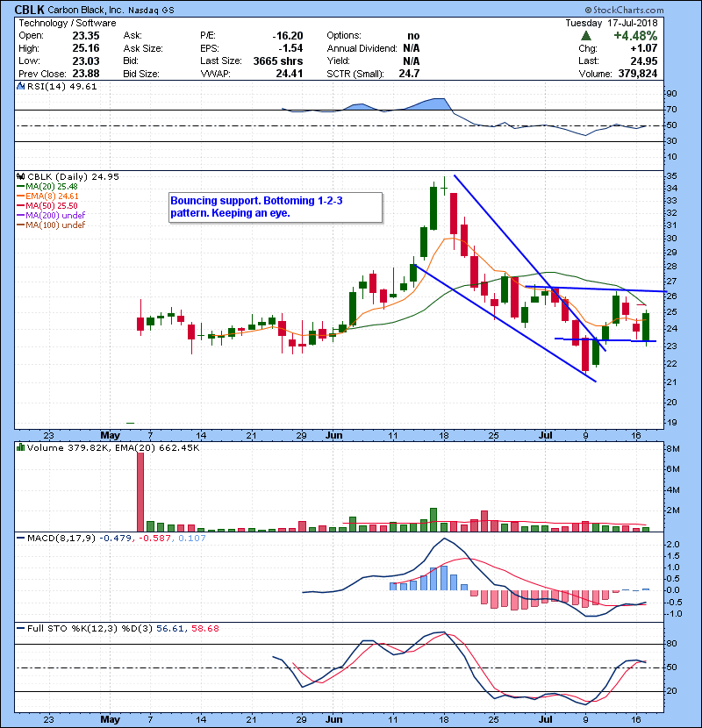Click the EMA(8) 24.61 legend entry
Image resolution: width=702 pixels, height=728 pixels.
point(52,196)
